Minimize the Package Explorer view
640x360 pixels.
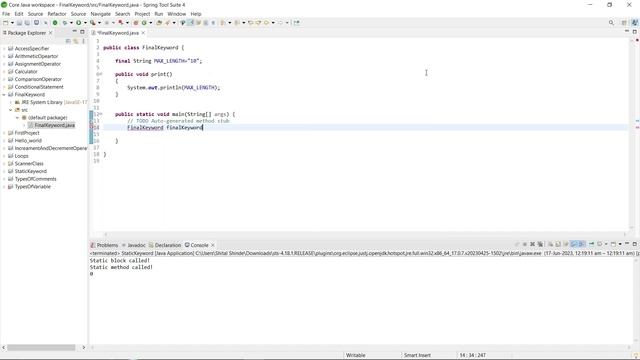click(74, 31)
